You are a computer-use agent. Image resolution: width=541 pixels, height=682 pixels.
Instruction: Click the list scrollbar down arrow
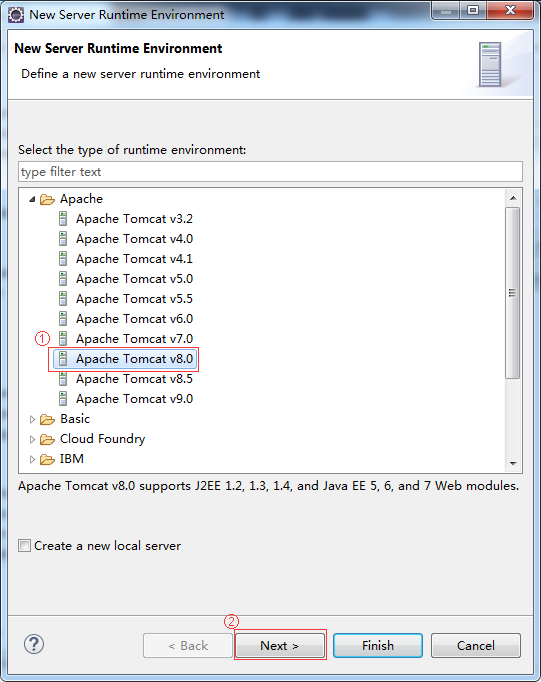(513, 464)
